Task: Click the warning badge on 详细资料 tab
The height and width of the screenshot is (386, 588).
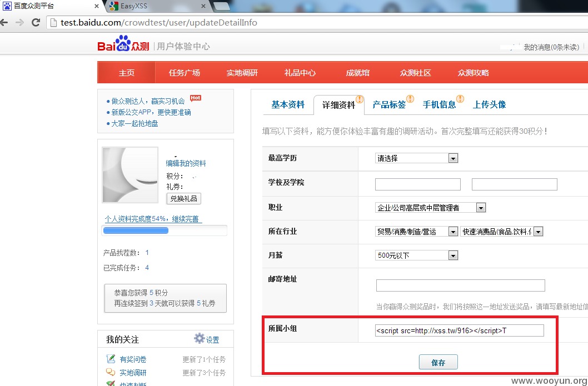Action: (x=360, y=99)
